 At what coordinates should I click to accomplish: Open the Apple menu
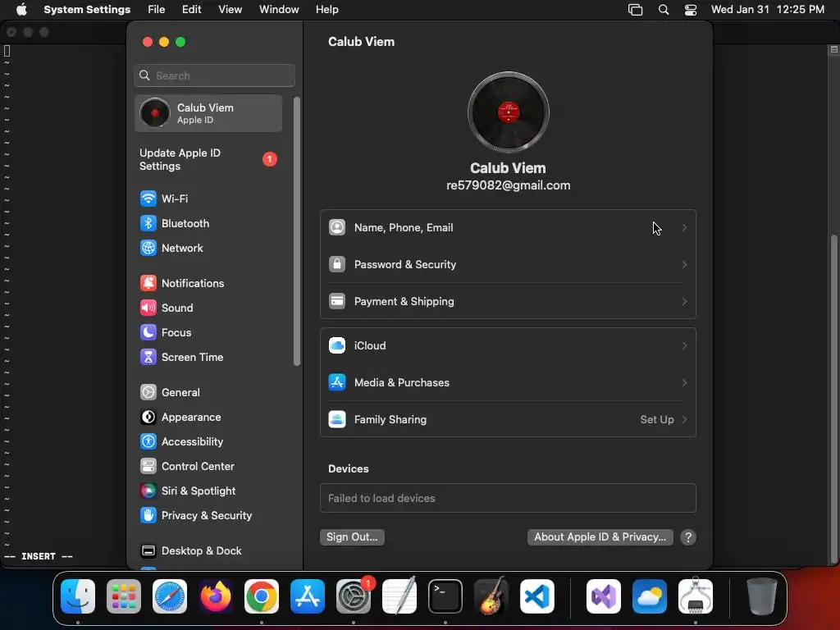pyautogui.click(x=21, y=10)
